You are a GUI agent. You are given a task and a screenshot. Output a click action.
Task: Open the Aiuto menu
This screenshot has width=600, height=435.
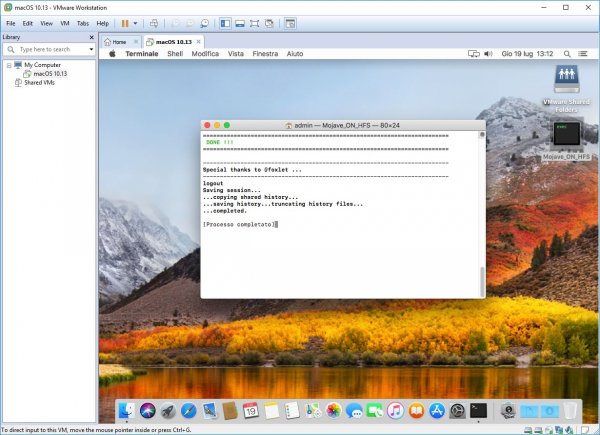pos(295,54)
